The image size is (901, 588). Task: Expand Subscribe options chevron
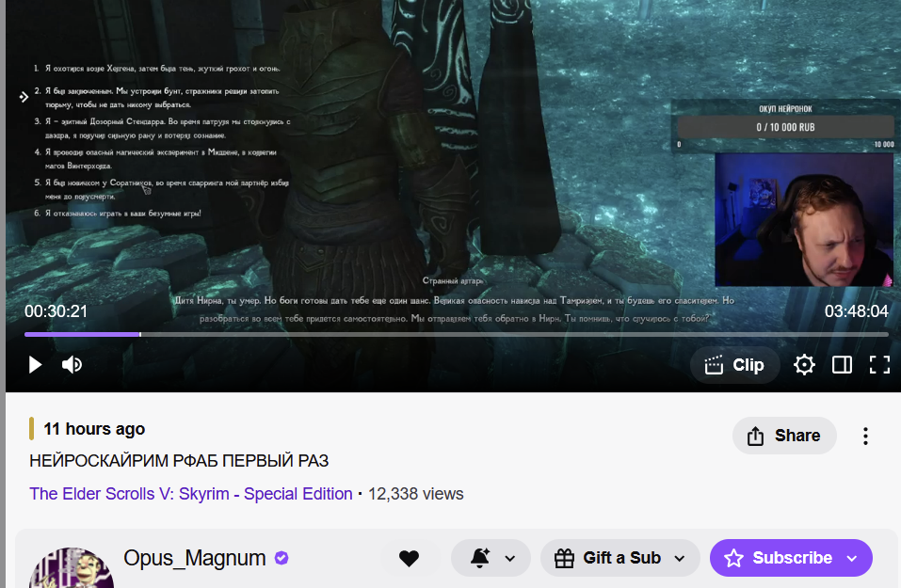(x=852, y=558)
